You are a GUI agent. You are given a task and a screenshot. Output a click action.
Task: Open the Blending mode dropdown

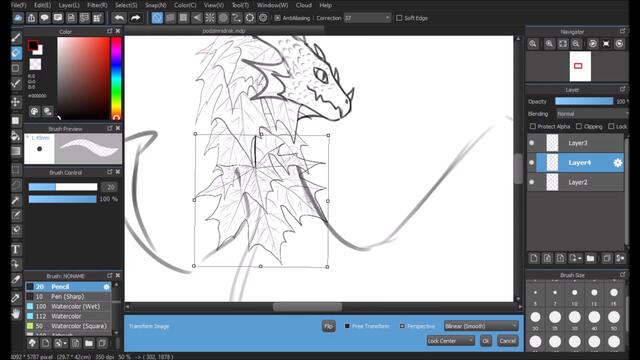click(x=592, y=114)
